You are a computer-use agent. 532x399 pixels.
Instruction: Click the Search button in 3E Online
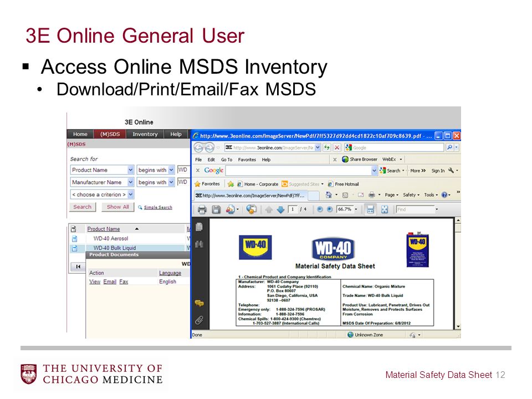click(x=83, y=207)
